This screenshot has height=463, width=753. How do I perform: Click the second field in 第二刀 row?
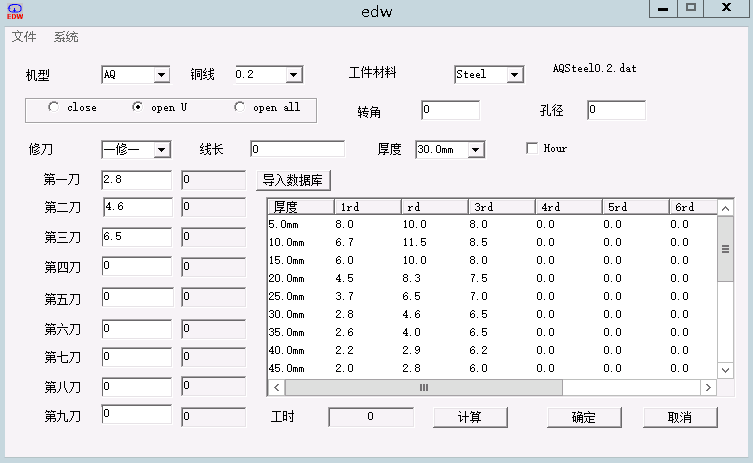pyautogui.click(x=214, y=207)
